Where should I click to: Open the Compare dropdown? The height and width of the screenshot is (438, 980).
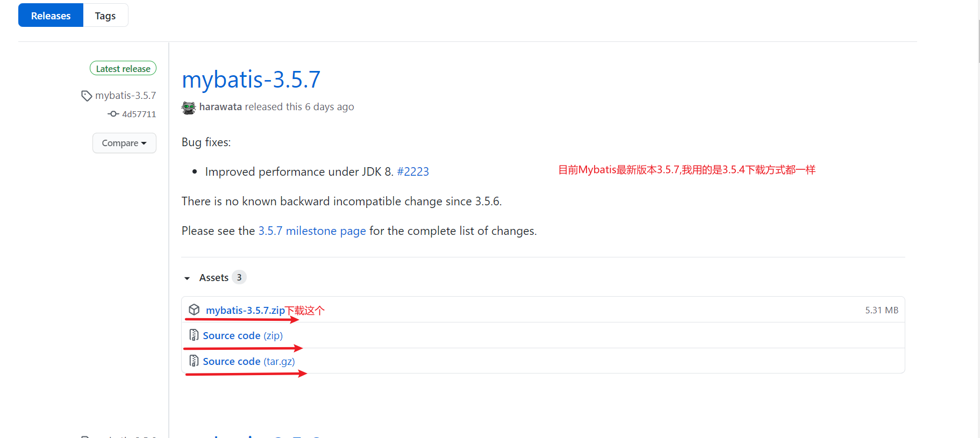(x=124, y=143)
